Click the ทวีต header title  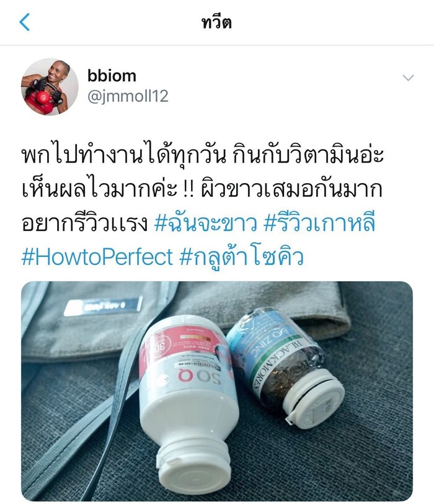(x=216, y=22)
